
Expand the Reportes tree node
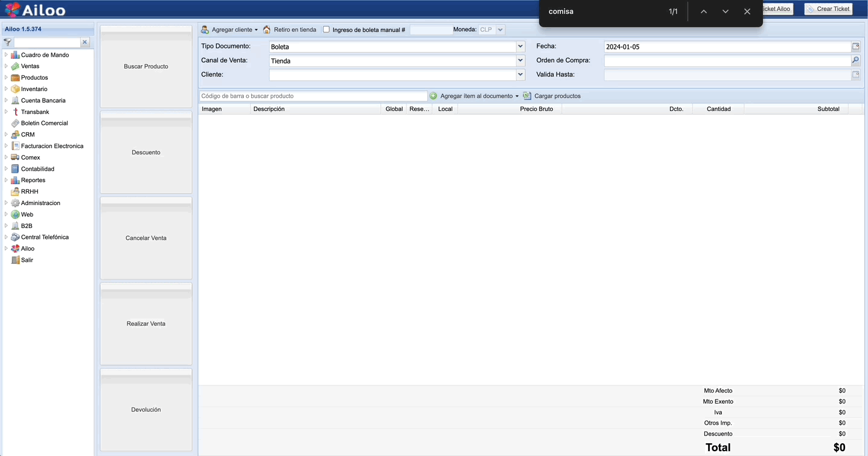6,180
